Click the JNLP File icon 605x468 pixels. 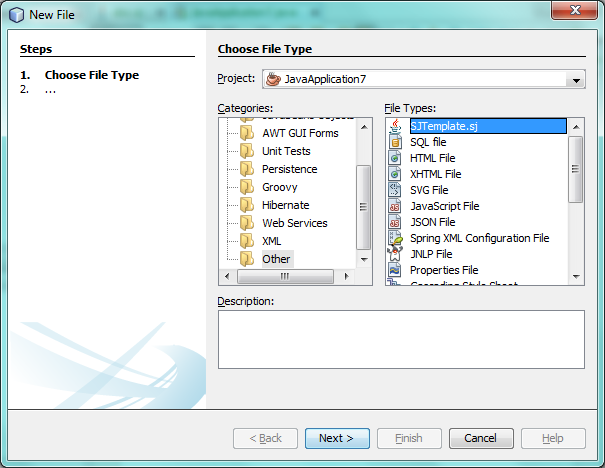(395, 254)
